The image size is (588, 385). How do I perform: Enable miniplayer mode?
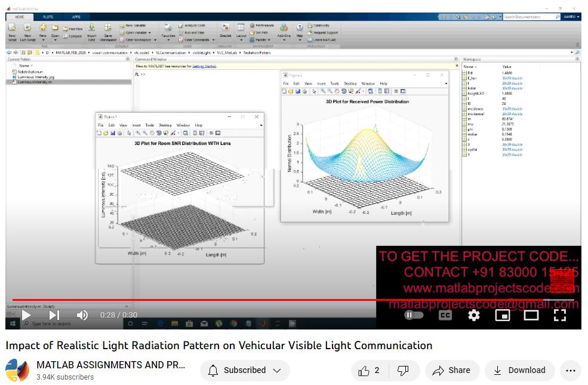503,315
